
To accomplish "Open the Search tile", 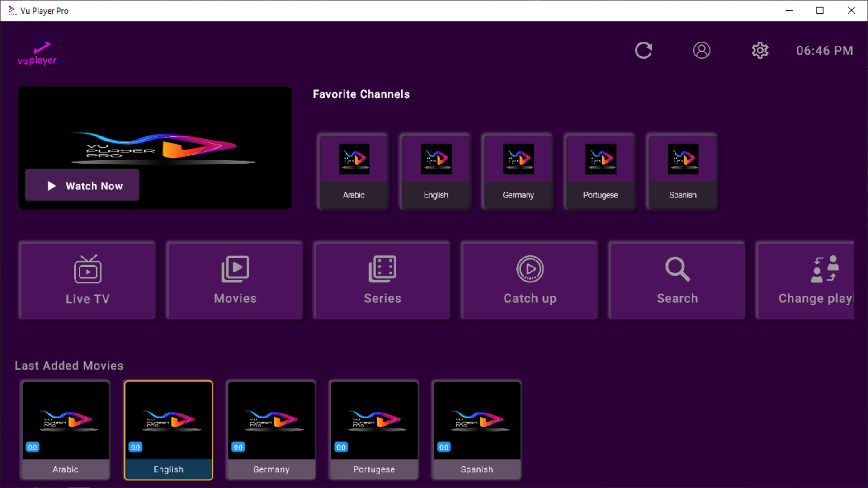I will click(x=677, y=281).
